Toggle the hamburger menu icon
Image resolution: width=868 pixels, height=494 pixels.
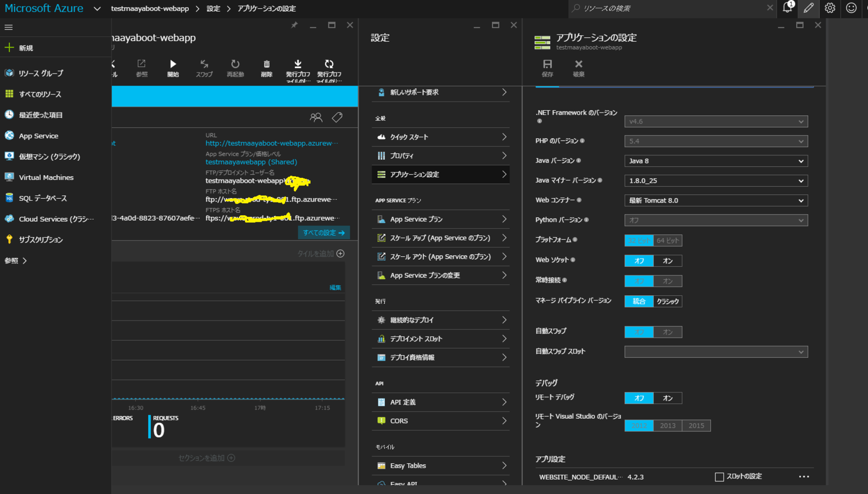[8, 27]
